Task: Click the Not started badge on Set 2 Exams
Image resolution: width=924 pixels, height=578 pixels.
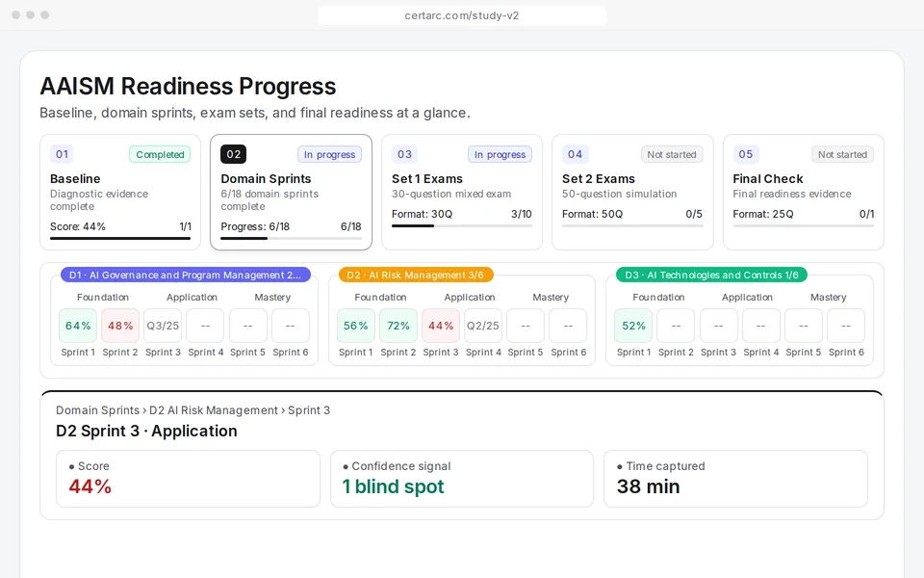Action: coord(672,154)
